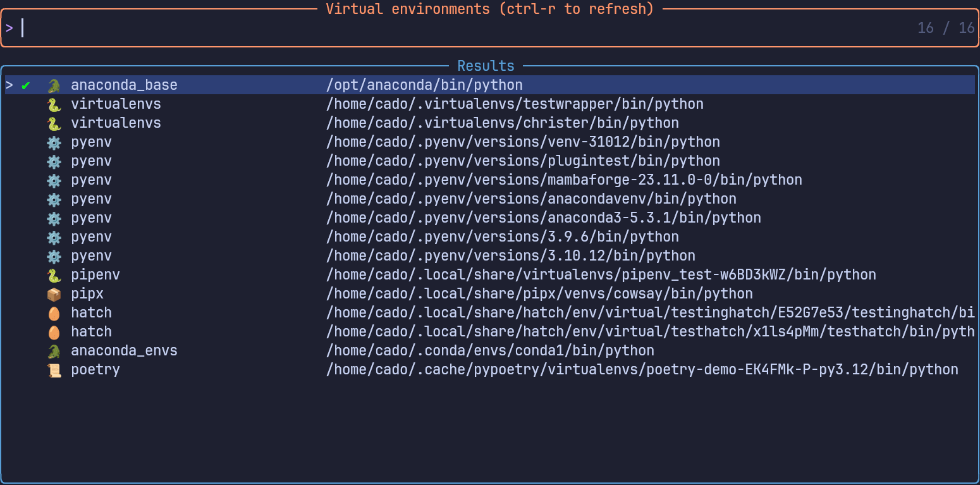Click the green checkmark on anaconda_base row

click(x=26, y=85)
